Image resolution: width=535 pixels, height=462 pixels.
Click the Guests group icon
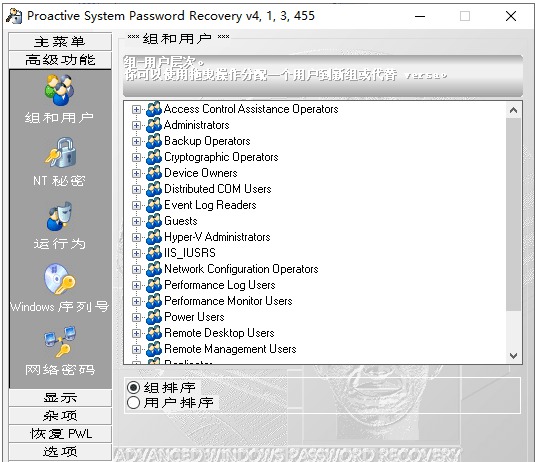point(154,221)
